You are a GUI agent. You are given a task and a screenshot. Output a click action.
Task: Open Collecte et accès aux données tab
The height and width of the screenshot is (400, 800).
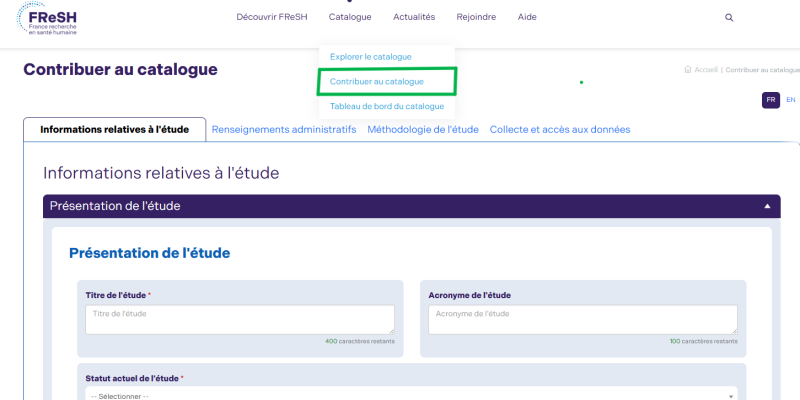560,129
